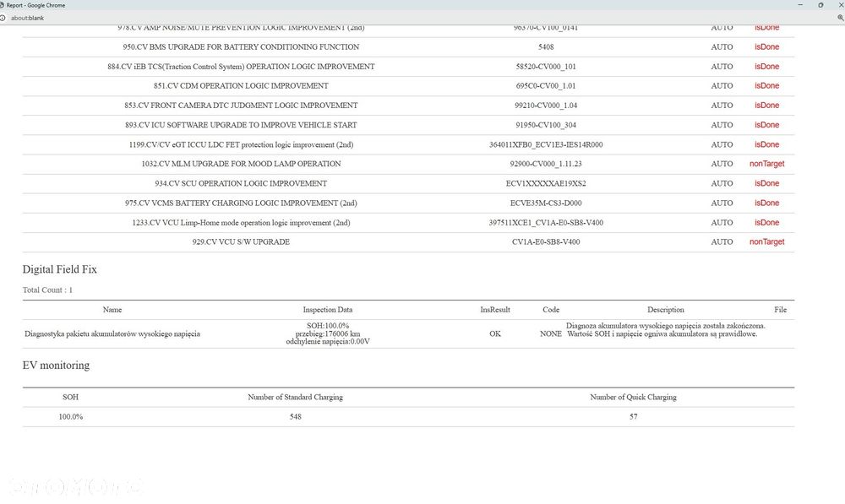Focus the about:blank address bar

[420, 18]
